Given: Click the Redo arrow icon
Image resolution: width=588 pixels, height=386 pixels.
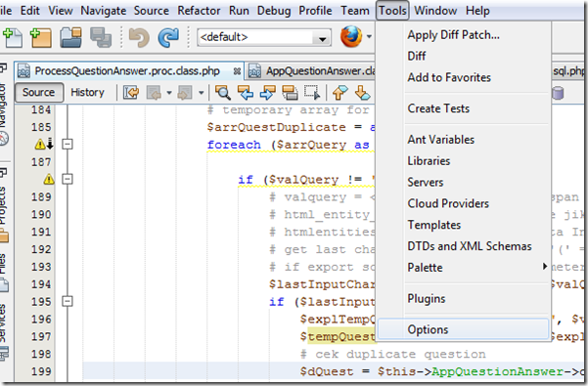Looking at the screenshot, I should pos(168,37).
